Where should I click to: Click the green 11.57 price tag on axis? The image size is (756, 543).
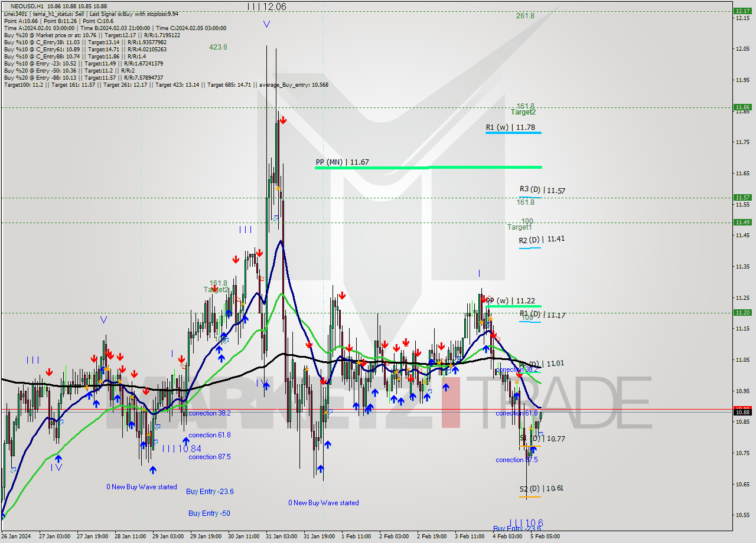click(742, 198)
